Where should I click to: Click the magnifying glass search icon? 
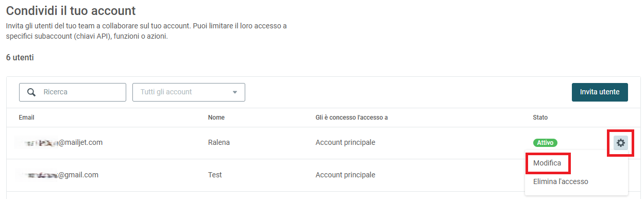point(31,92)
